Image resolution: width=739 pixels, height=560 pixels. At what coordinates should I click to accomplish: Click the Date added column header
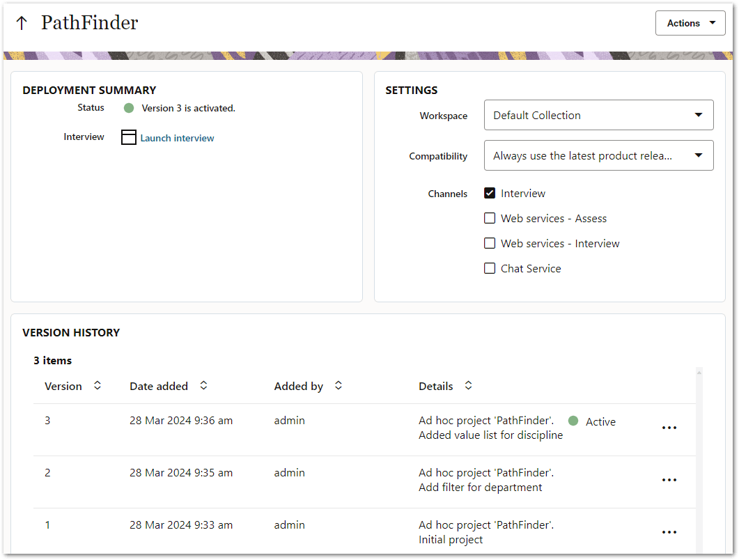click(x=159, y=386)
